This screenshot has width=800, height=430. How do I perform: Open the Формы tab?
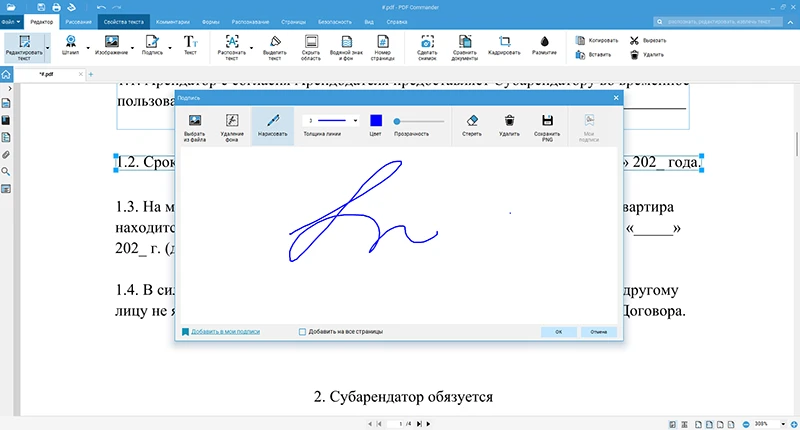pos(211,22)
